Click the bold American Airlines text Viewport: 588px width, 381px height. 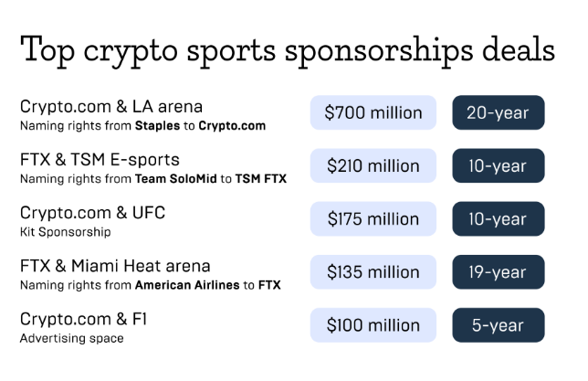point(187,285)
